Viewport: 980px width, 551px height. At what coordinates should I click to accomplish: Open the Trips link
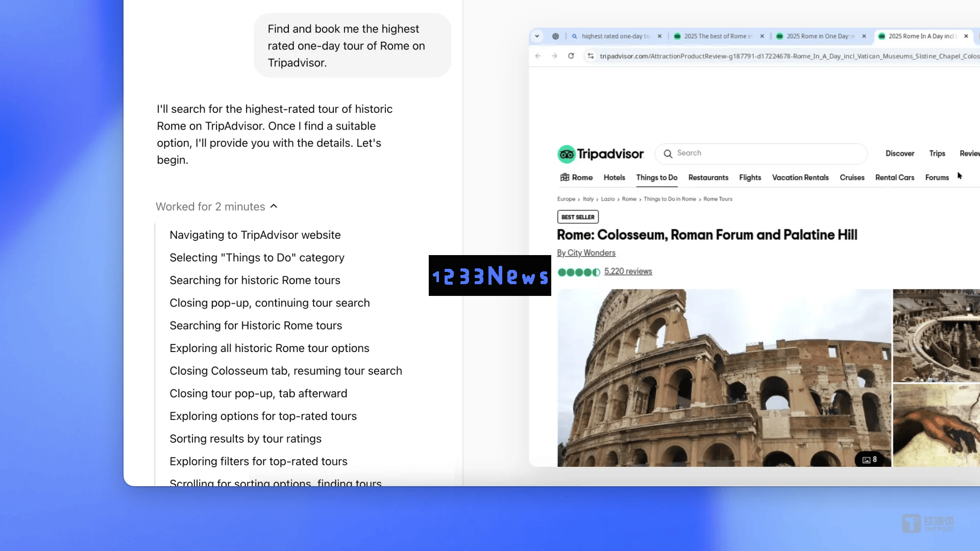pyautogui.click(x=937, y=154)
